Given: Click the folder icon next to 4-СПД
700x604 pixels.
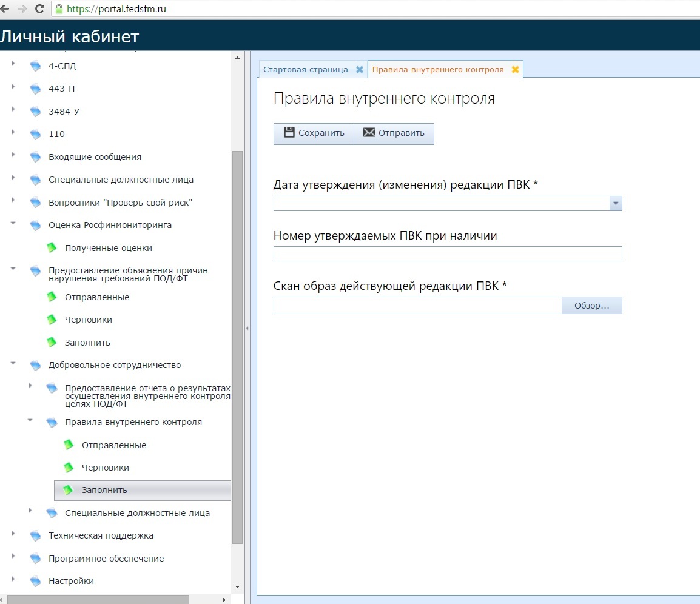Looking at the screenshot, I should 35,66.
